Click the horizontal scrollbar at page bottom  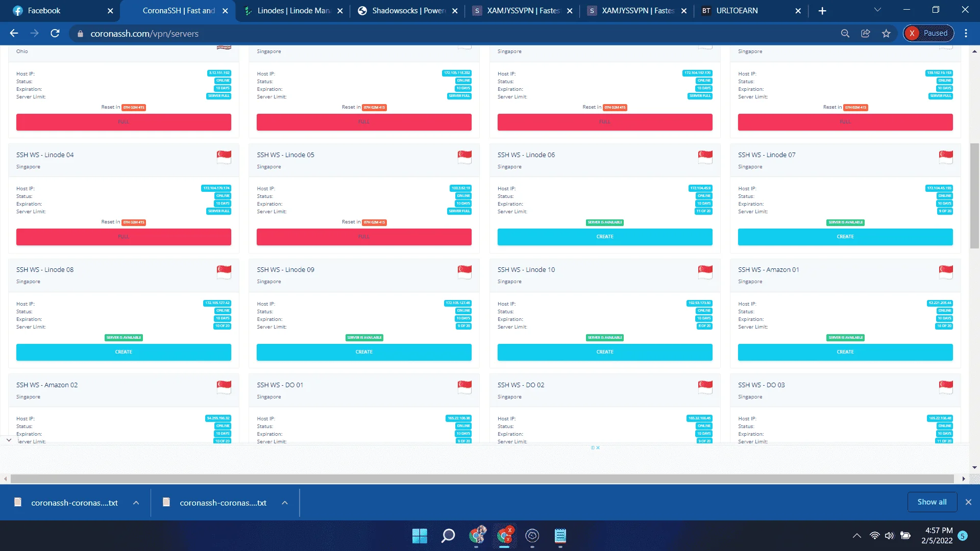(482, 479)
